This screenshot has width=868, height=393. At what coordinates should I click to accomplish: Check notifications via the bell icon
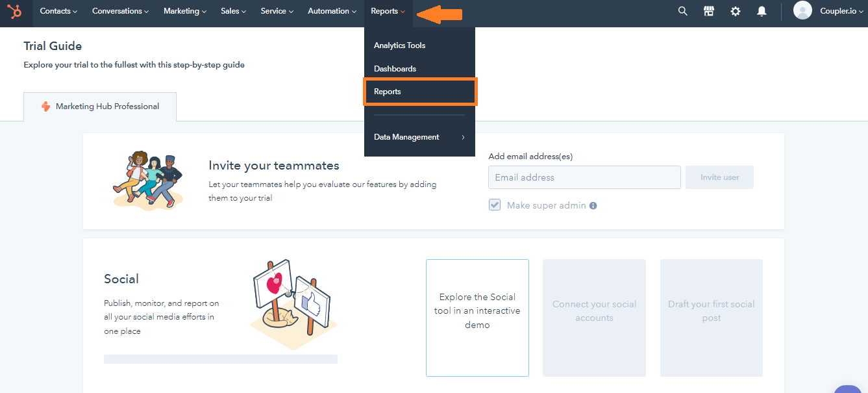pos(761,11)
